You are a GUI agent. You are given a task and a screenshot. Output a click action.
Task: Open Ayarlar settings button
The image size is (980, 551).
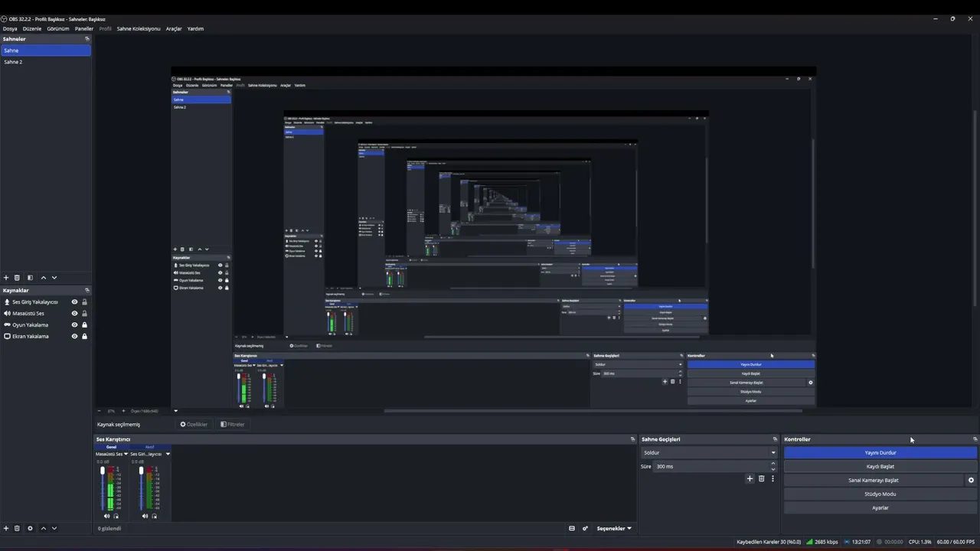(880, 507)
